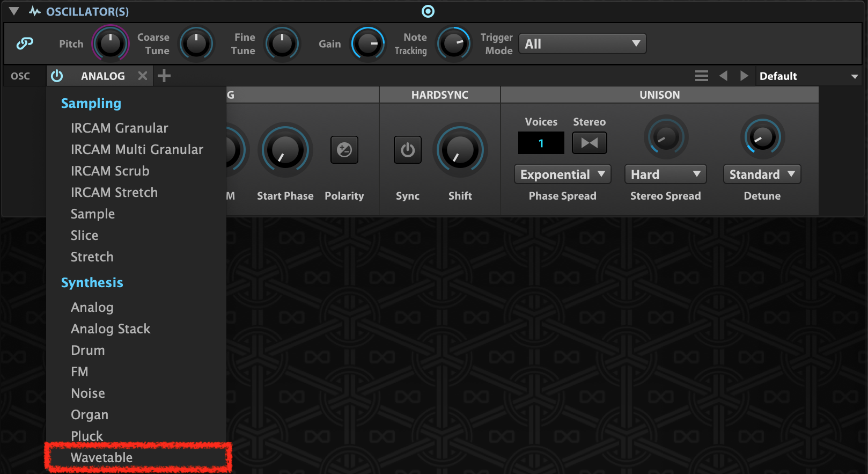
Task: Click the Hardsync Shift knob
Action: coord(460,150)
